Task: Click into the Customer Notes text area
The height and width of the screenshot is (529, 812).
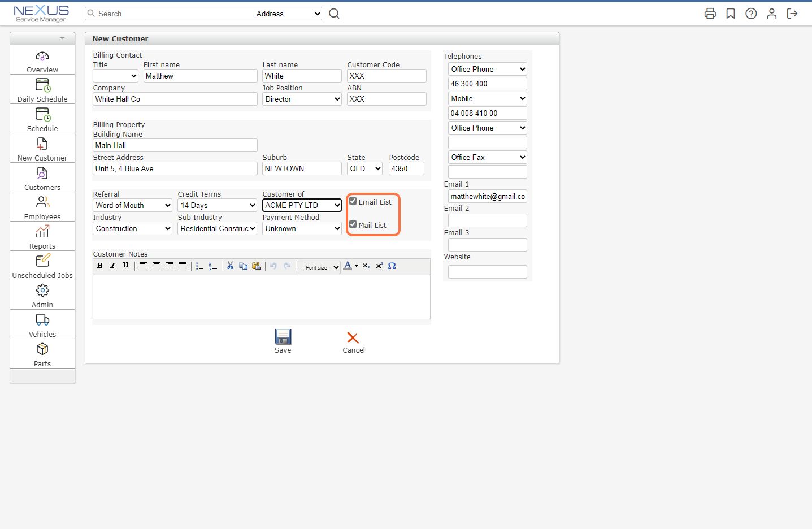Action: [262, 297]
